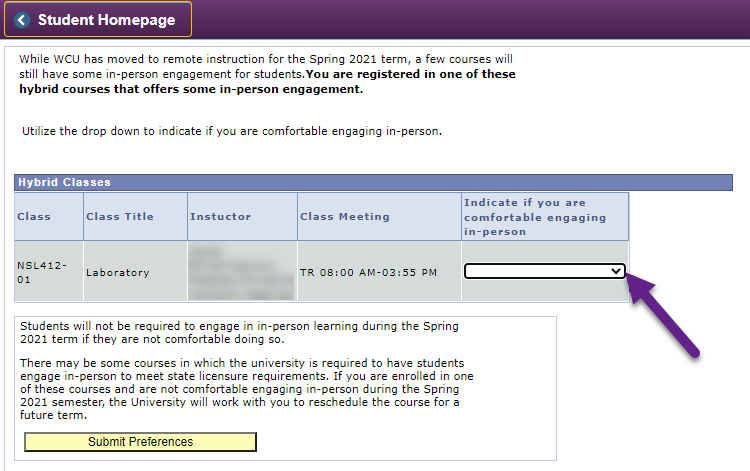This screenshot has height=471, width=750.
Task: Click the back arrow circle icon
Action: (22, 19)
